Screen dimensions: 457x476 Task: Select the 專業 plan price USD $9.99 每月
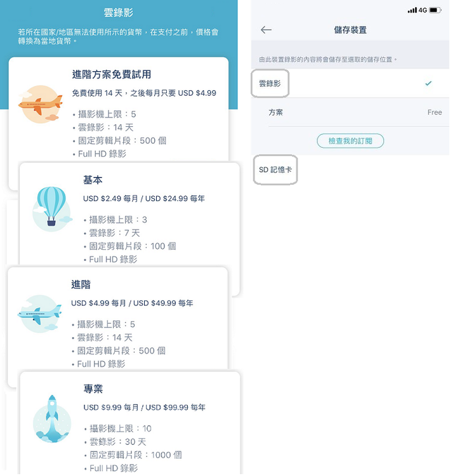coord(111,407)
